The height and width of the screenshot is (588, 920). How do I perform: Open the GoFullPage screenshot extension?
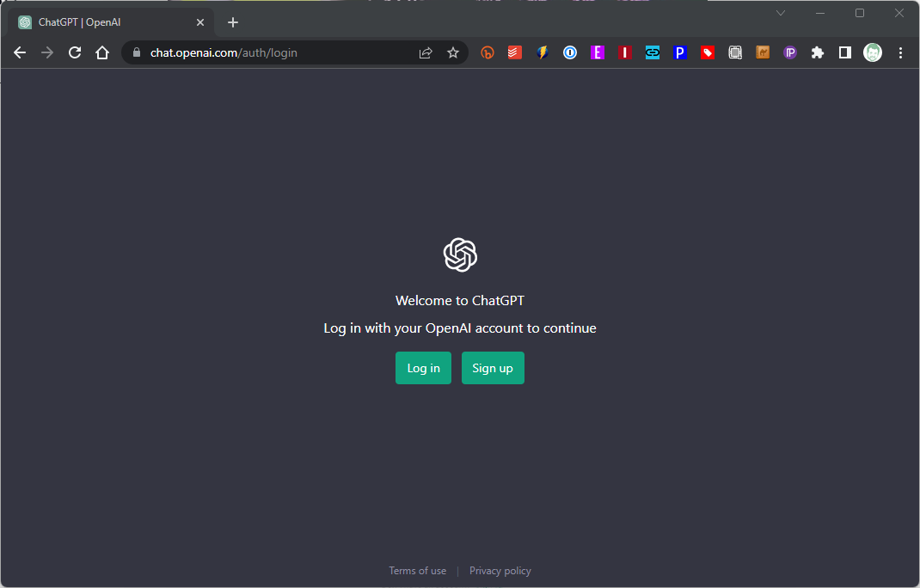coord(735,52)
